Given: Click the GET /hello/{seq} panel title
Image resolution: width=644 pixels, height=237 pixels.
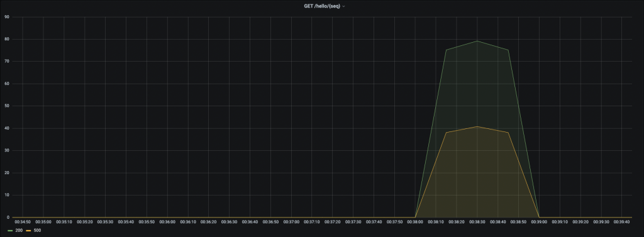Looking at the screenshot, I should pos(322,6).
